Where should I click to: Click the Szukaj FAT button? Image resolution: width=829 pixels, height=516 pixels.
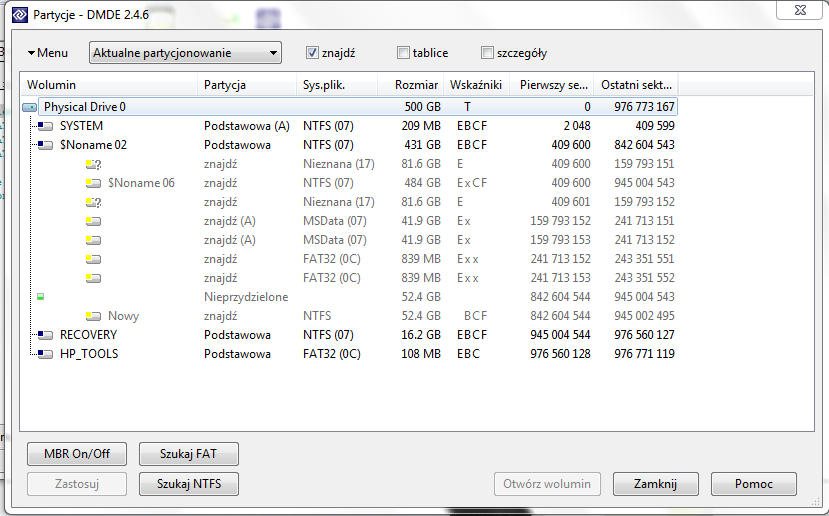(x=189, y=454)
